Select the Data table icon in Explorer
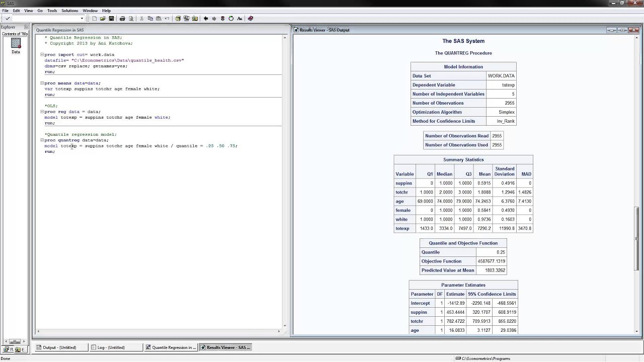Image resolution: width=644 pixels, height=362 pixels. pos(16,46)
